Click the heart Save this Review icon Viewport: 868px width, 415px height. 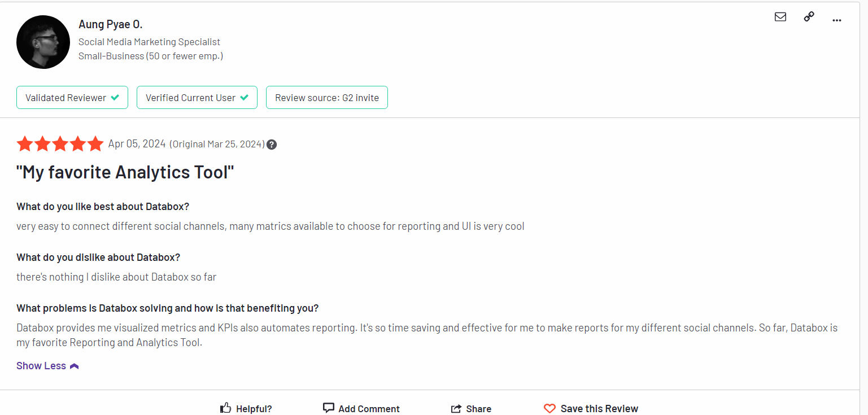pos(549,408)
